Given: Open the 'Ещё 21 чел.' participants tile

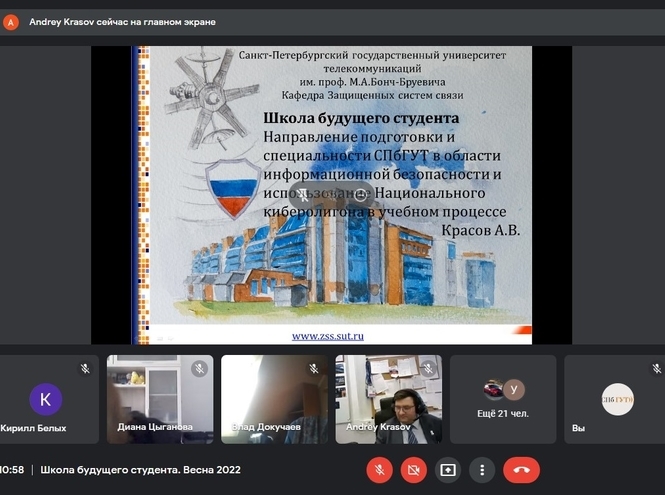Looking at the screenshot, I should [x=503, y=399].
